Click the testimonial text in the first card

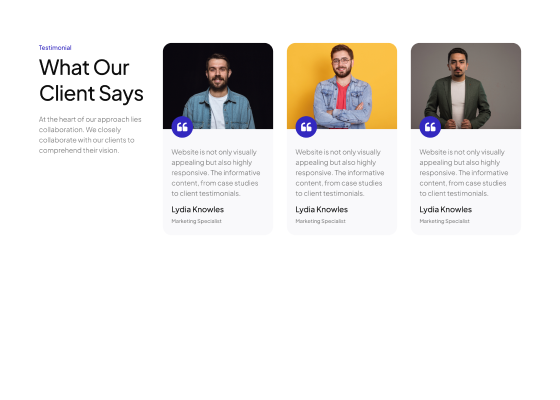[216, 173]
